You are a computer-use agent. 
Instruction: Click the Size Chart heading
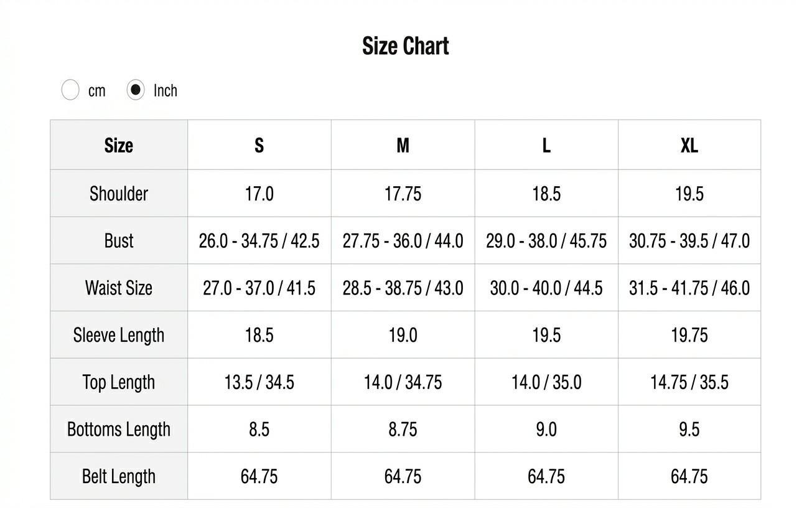coord(406,45)
